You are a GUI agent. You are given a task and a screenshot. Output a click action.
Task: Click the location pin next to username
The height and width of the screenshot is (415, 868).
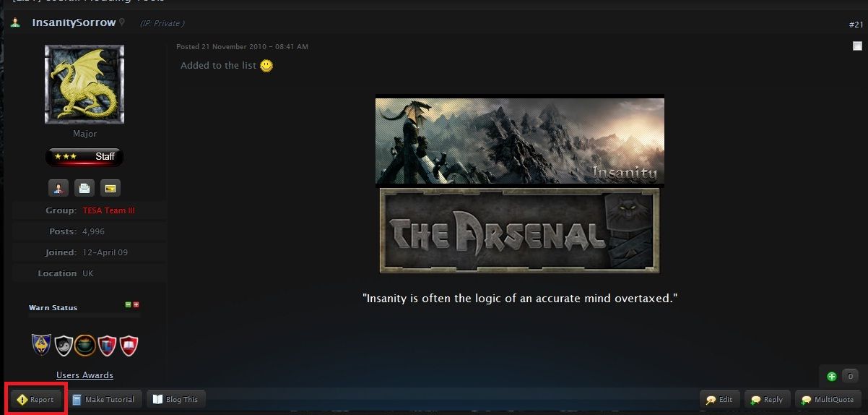tap(122, 22)
